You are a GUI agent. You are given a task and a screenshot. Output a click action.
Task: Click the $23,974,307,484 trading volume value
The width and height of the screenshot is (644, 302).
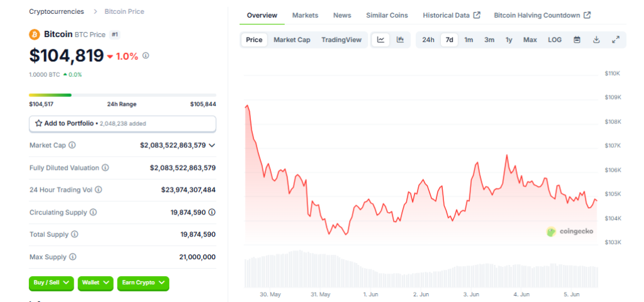pos(188,190)
